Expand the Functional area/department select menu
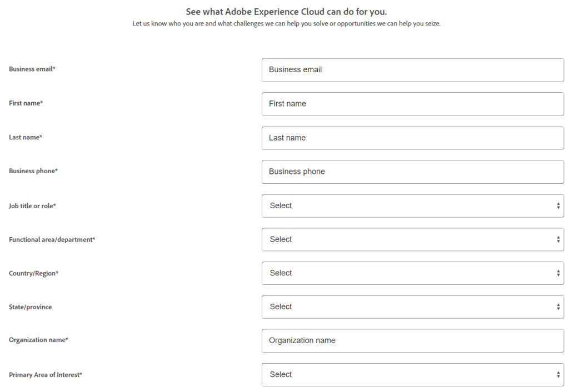The image size is (569, 392). [x=412, y=239]
